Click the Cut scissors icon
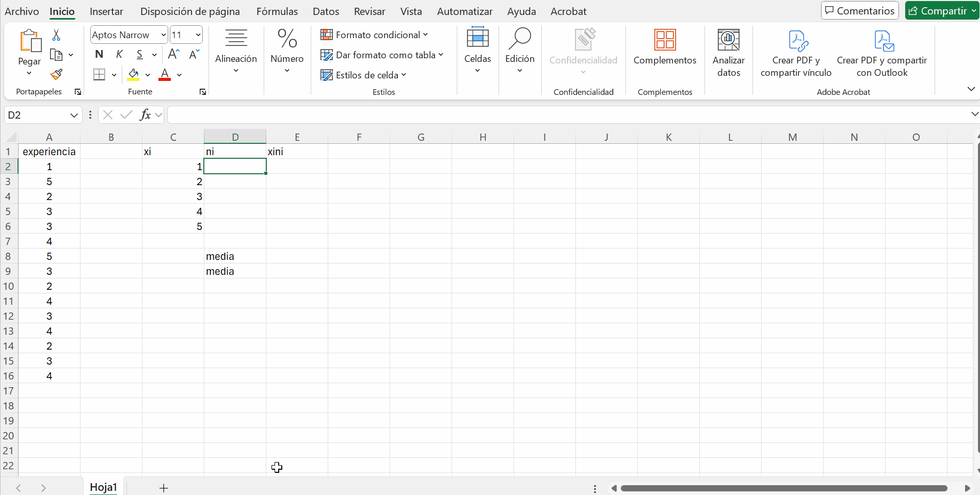 click(x=56, y=35)
